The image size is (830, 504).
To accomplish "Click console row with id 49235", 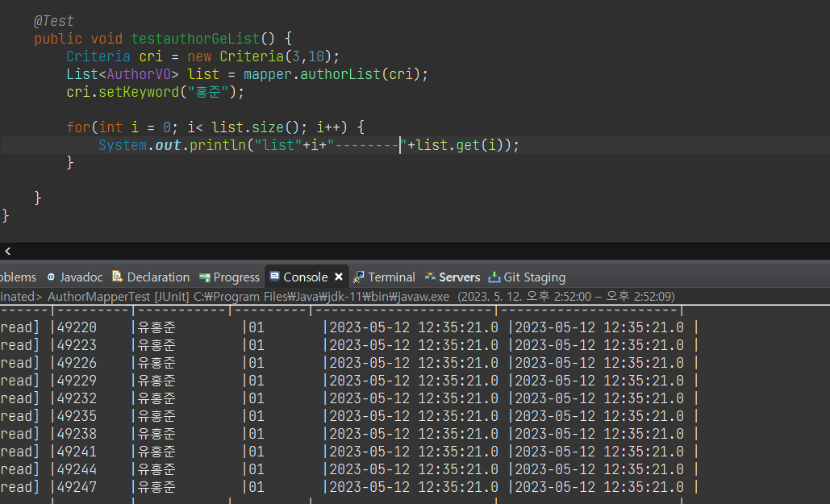I will (x=348, y=416).
